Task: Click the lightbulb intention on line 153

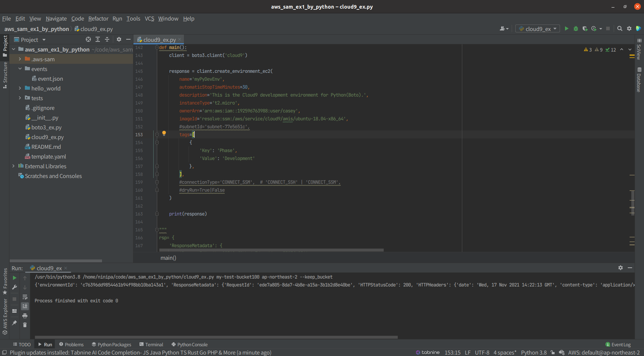Action: coord(164,133)
